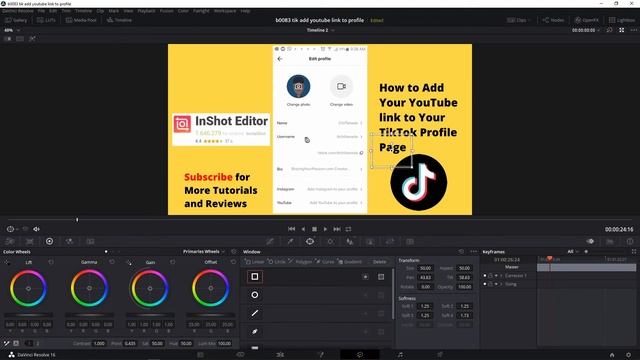Screen dimensions: 640x360
Task: Toggle the Timeline panel in toolbar
Action: click(x=119, y=20)
